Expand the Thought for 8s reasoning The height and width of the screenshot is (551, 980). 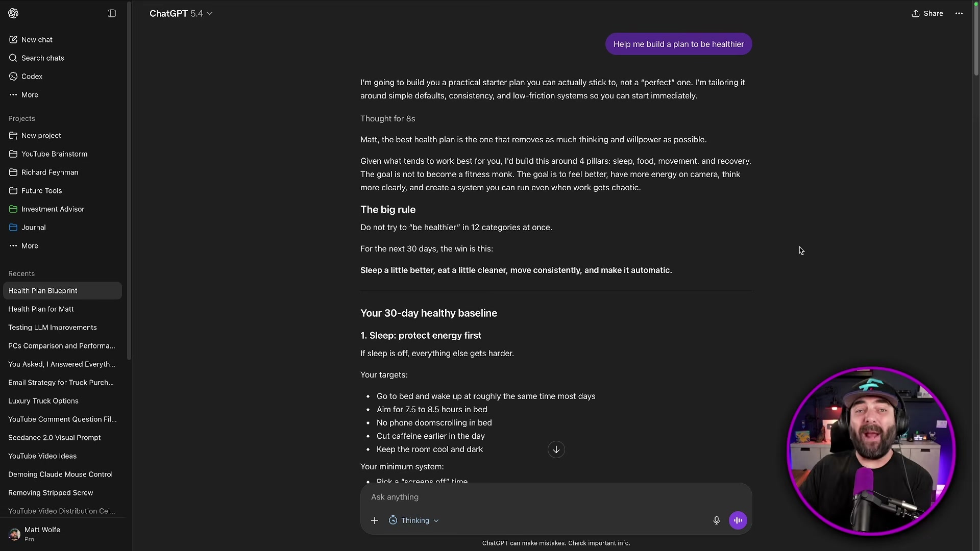click(387, 118)
